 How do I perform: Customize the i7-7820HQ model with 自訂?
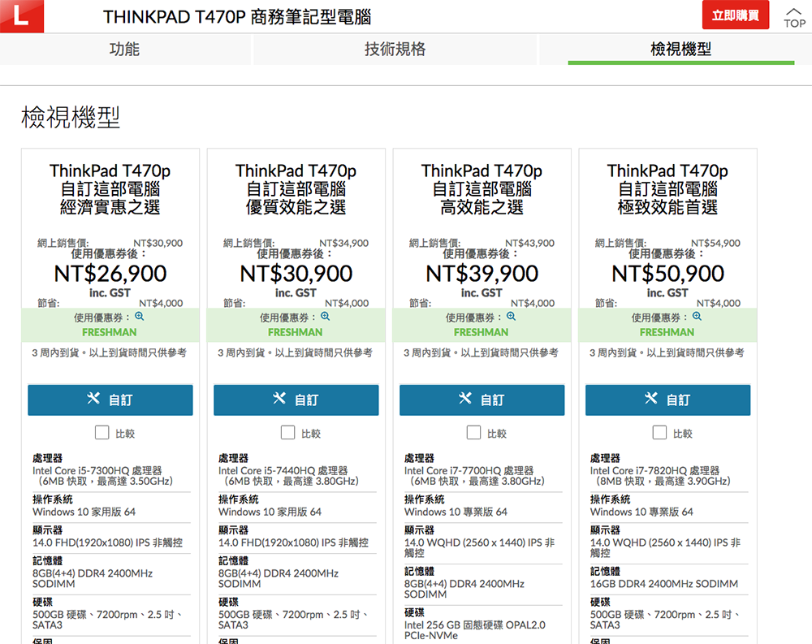[668, 400]
